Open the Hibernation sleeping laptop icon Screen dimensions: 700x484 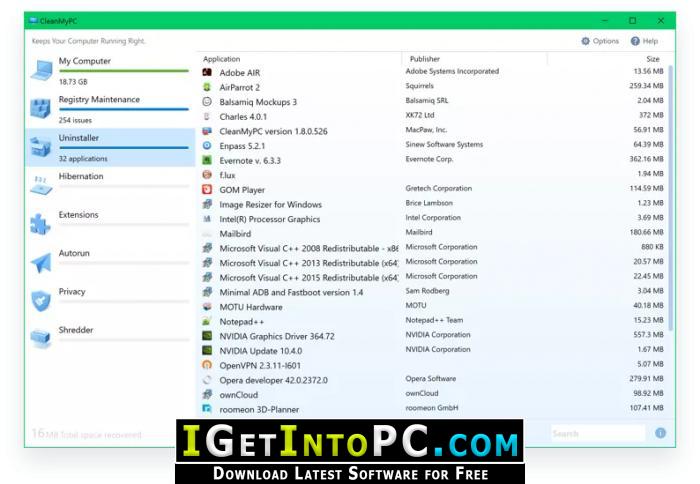pyautogui.click(x=41, y=185)
